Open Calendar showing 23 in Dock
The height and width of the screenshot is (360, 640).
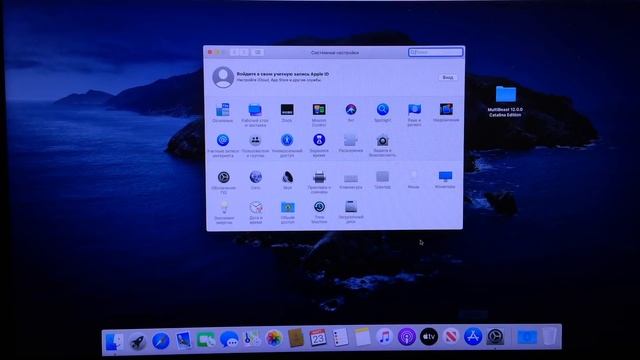point(318,338)
